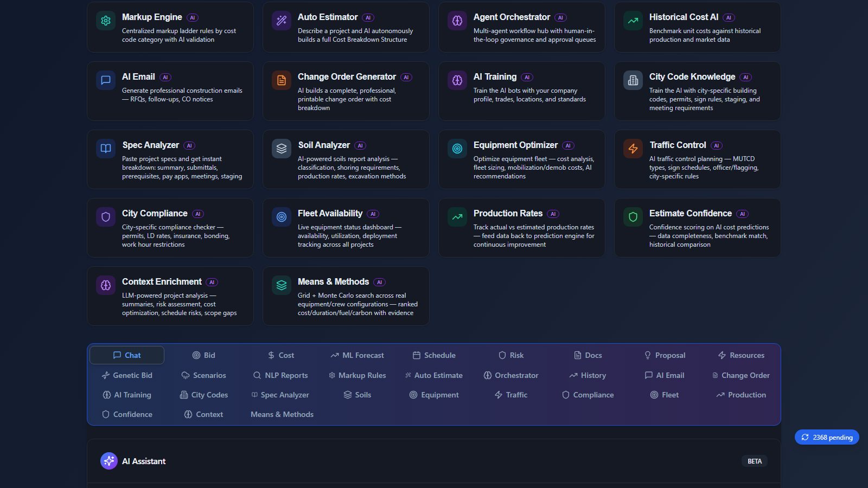Image resolution: width=868 pixels, height=488 pixels.
Task: Click the Fleet Availability circle icon
Action: pos(282,217)
